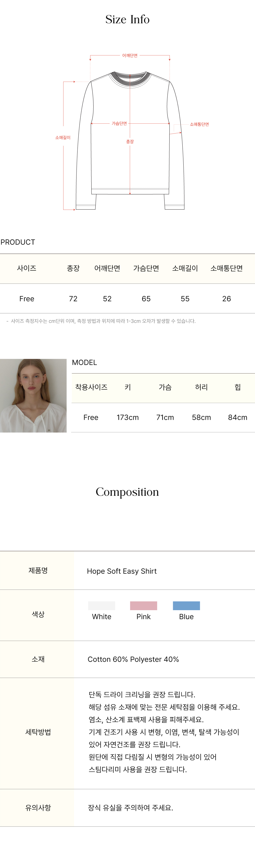
Task: Click the 착용사이즈 header in the model table
Action: click(x=91, y=387)
